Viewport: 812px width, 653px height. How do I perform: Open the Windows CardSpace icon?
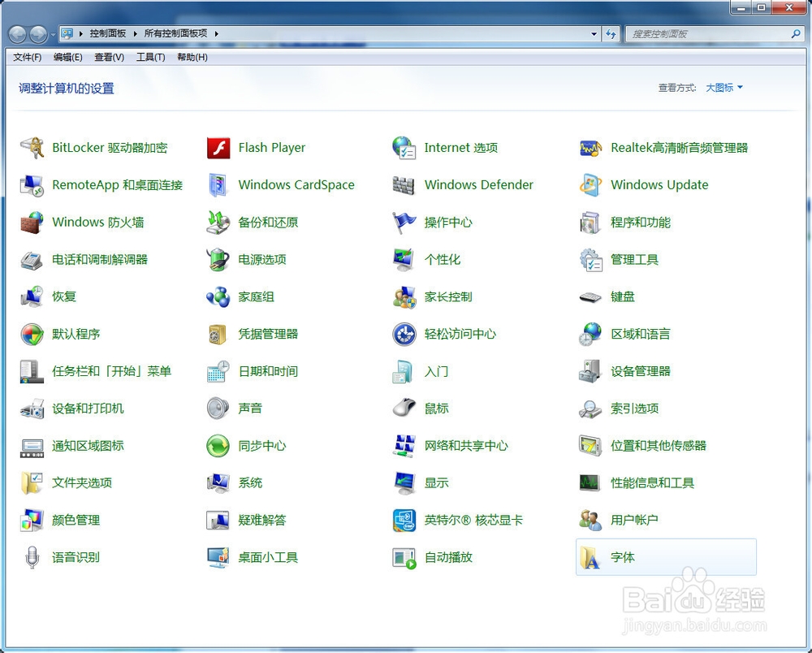pyautogui.click(x=218, y=185)
